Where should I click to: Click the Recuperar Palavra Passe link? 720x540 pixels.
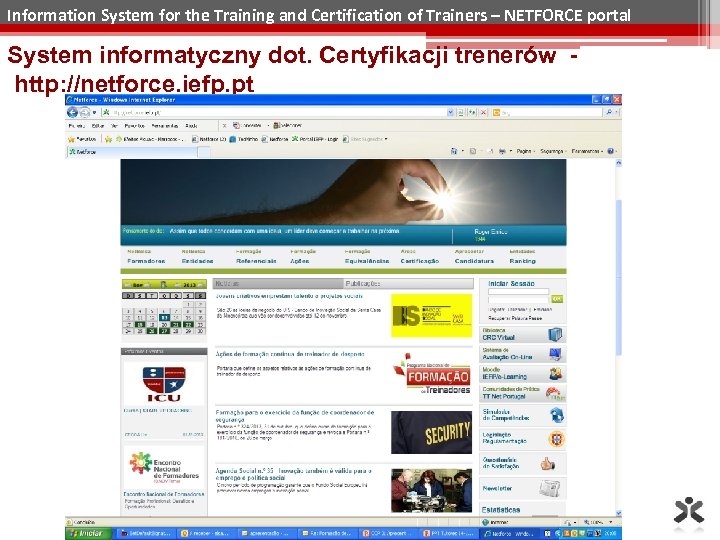click(515, 318)
